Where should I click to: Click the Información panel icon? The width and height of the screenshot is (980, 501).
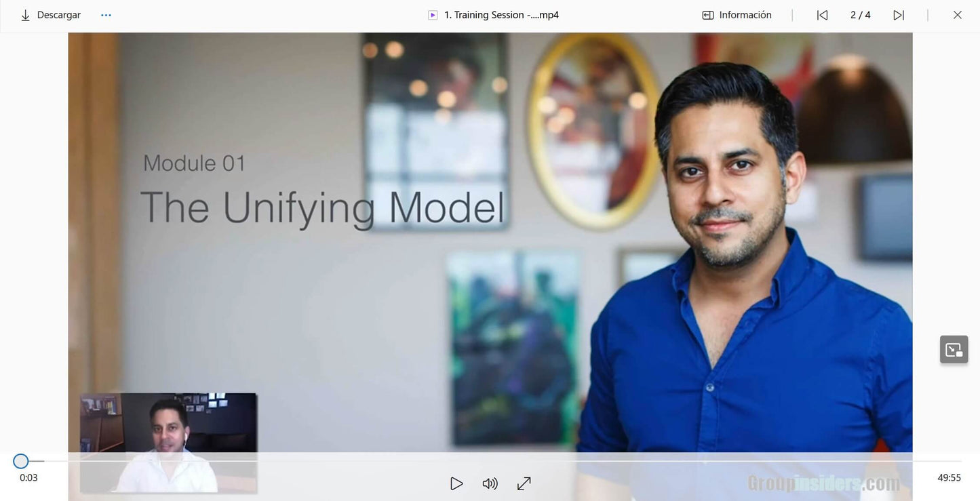pos(708,15)
